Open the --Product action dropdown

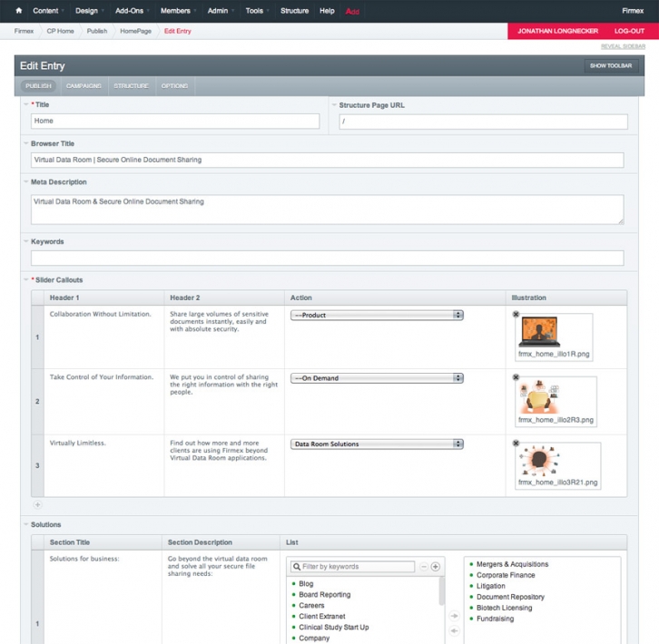coord(377,315)
